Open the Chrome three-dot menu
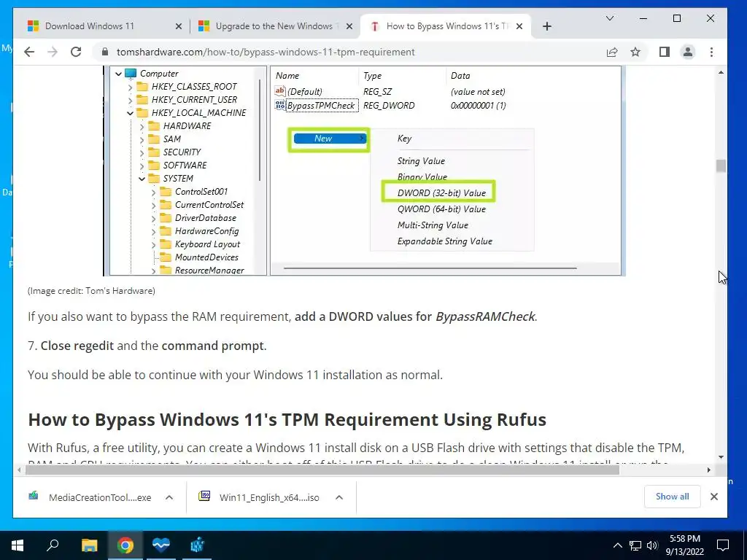 click(x=712, y=52)
